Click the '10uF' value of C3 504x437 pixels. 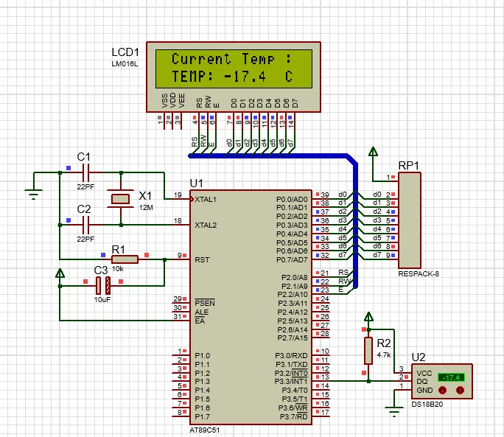point(102,300)
